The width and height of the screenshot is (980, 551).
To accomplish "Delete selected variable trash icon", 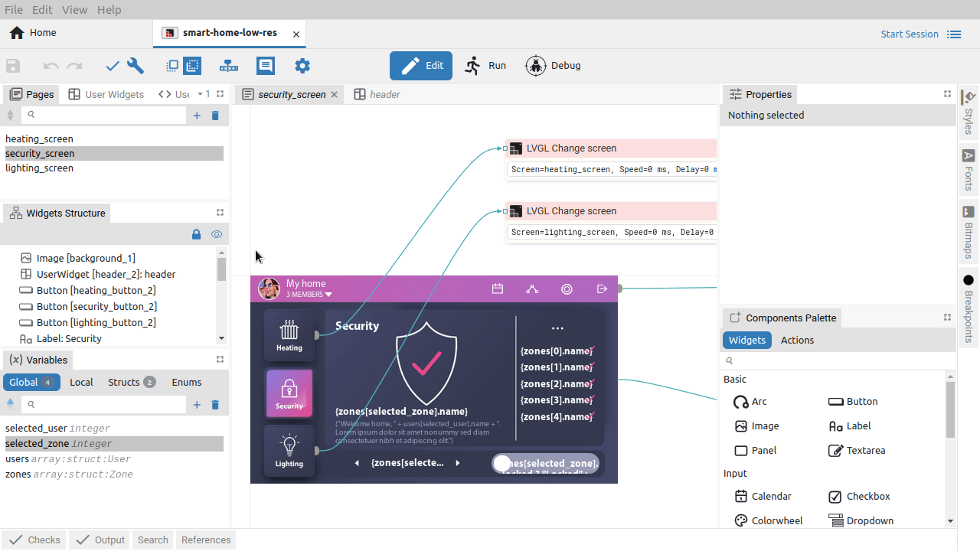I will tap(215, 405).
